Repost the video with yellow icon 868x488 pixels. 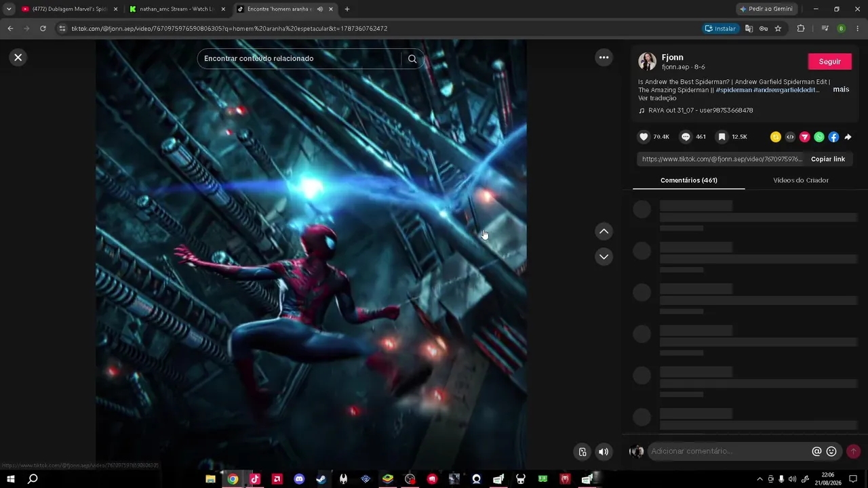(x=776, y=137)
